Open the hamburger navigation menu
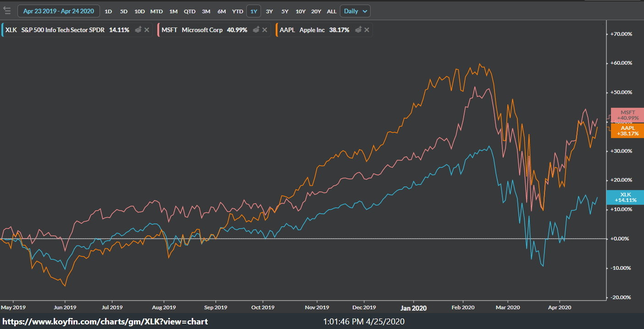 point(7,11)
